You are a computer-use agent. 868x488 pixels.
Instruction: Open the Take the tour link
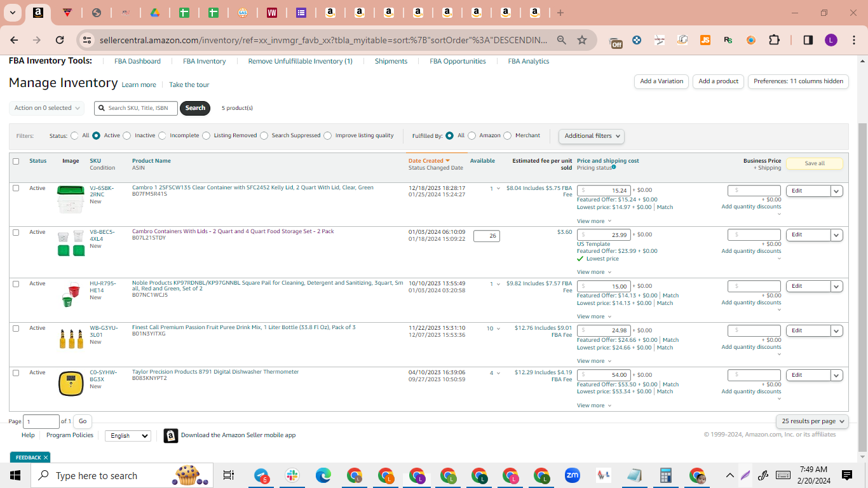[189, 85]
